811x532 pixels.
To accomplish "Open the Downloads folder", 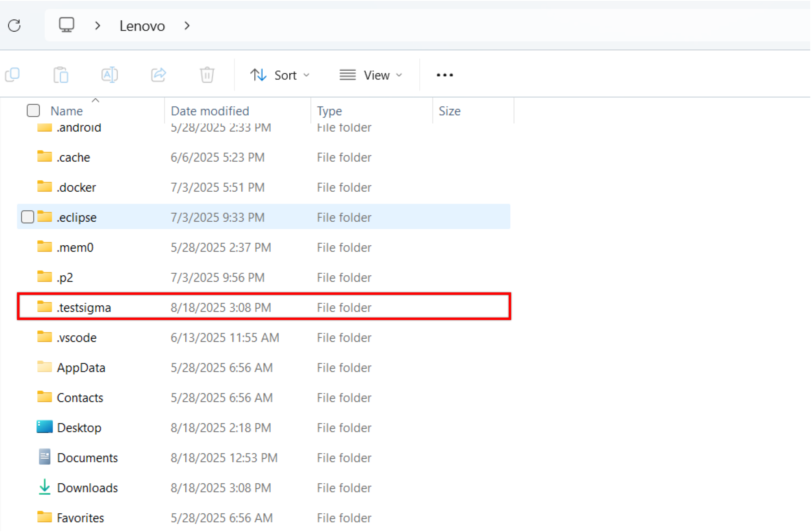I will (88, 488).
